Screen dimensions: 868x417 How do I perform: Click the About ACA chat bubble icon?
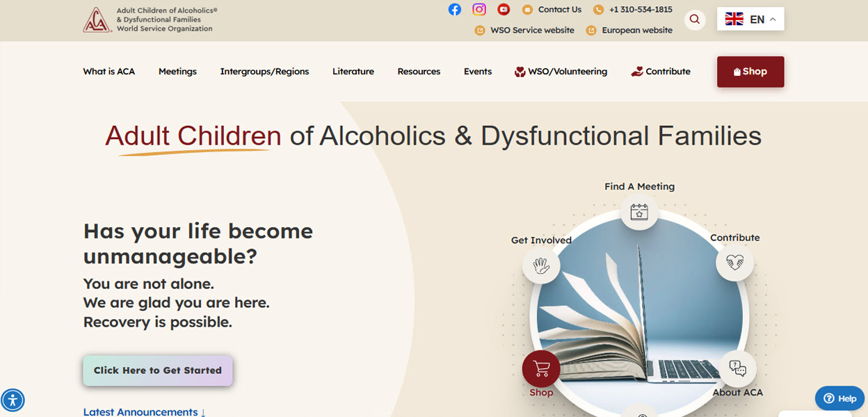pos(737,368)
